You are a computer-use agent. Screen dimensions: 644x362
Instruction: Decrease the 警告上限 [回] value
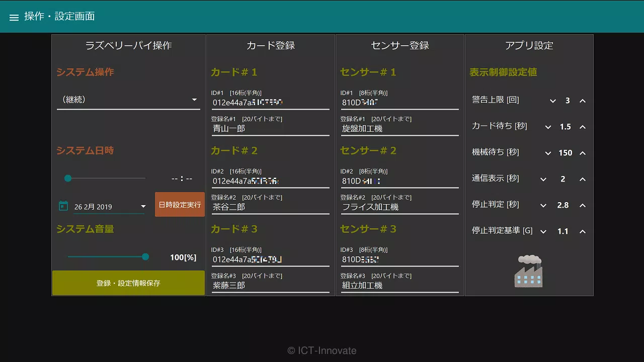[552, 101]
